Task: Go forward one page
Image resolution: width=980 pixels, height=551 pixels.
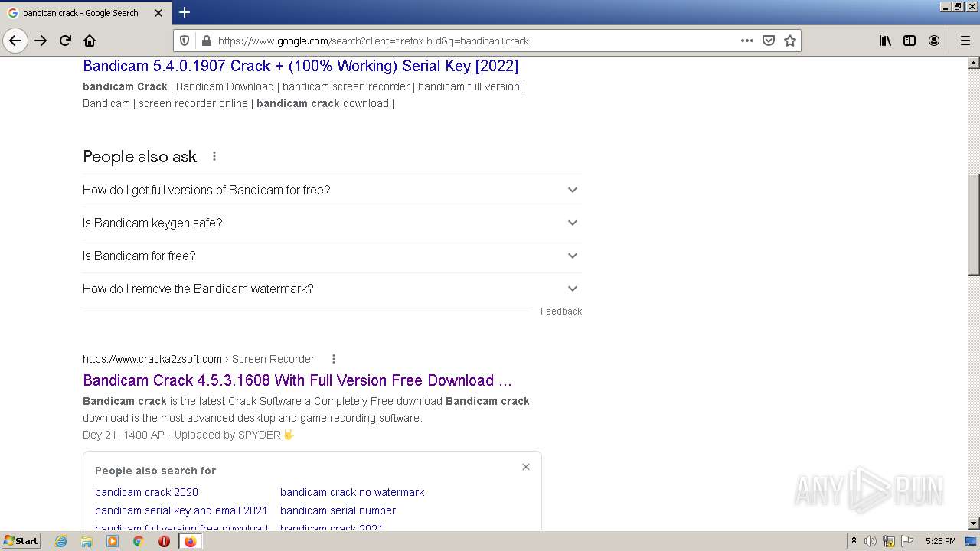Action: (41, 41)
